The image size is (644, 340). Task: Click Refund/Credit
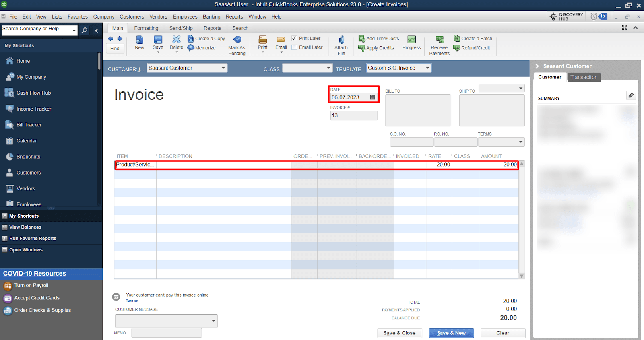click(x=472, y=48)
